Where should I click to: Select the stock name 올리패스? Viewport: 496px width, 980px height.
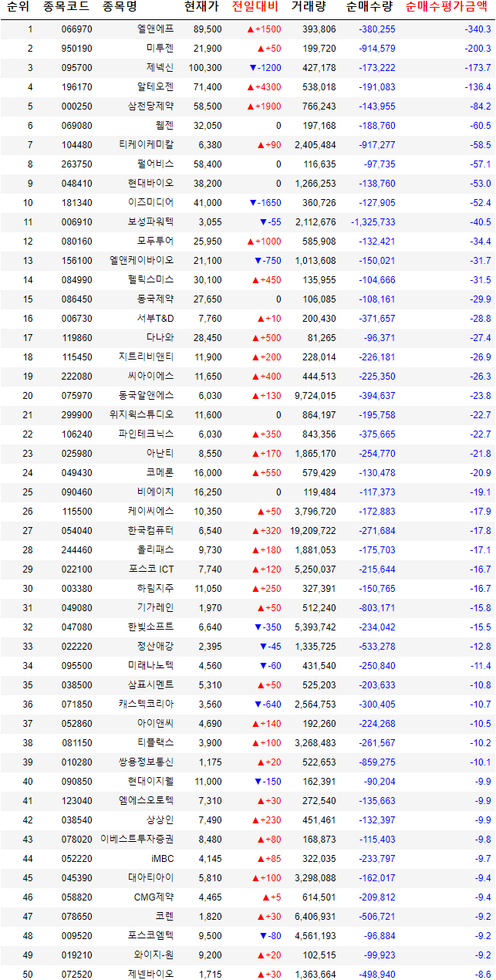coord(155,550)
